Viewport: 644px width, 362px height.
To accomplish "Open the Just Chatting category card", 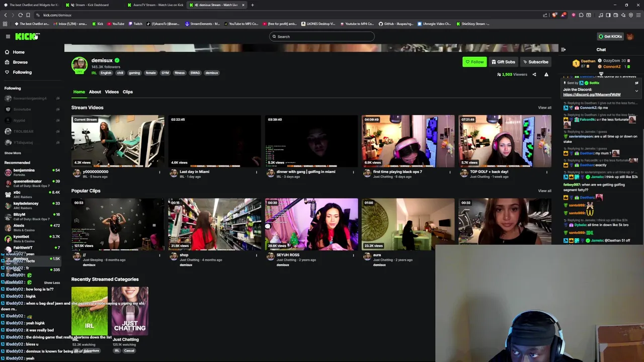I will 130,311.
